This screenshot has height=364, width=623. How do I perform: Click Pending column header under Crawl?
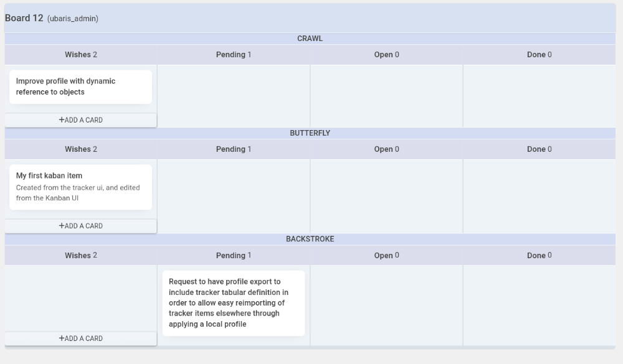tap(234, 55)
